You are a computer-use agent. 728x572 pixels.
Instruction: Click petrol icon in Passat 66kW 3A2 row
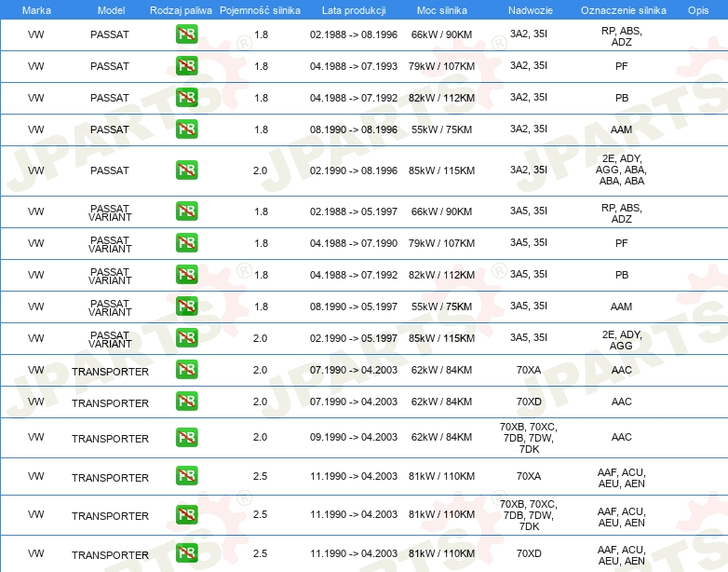186,34
